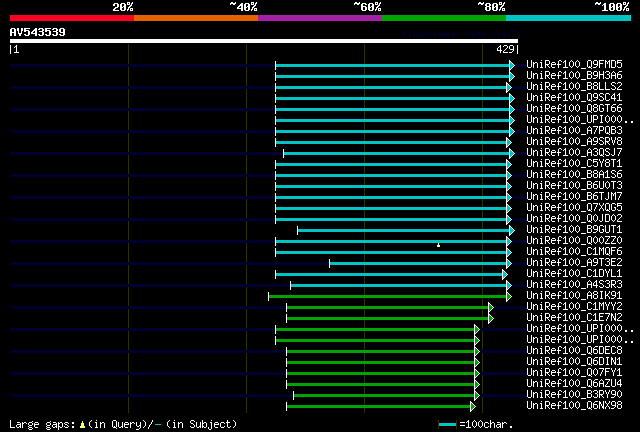Click the cyan alignment bar for UniRef100_B8LLS2
640x432 pixels.
[x=391, y=87]
